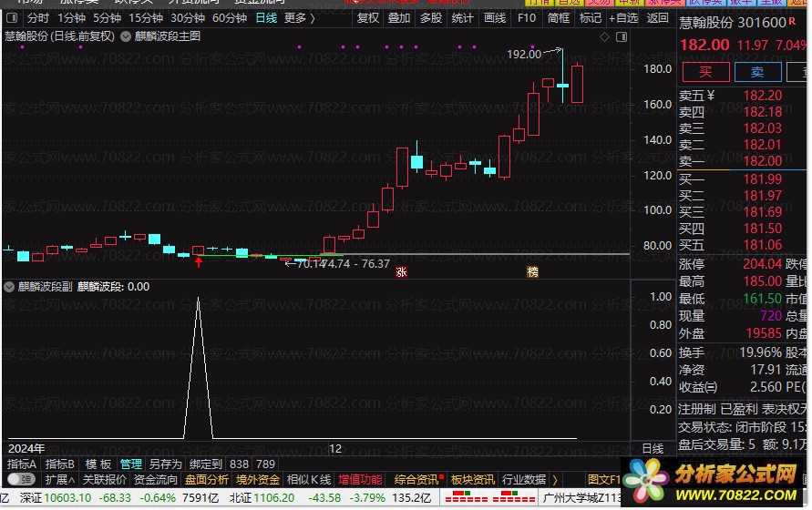Click the 涨停 price 204.04
Viewport: 812px width, 510px height.
(x=762, y=264)
